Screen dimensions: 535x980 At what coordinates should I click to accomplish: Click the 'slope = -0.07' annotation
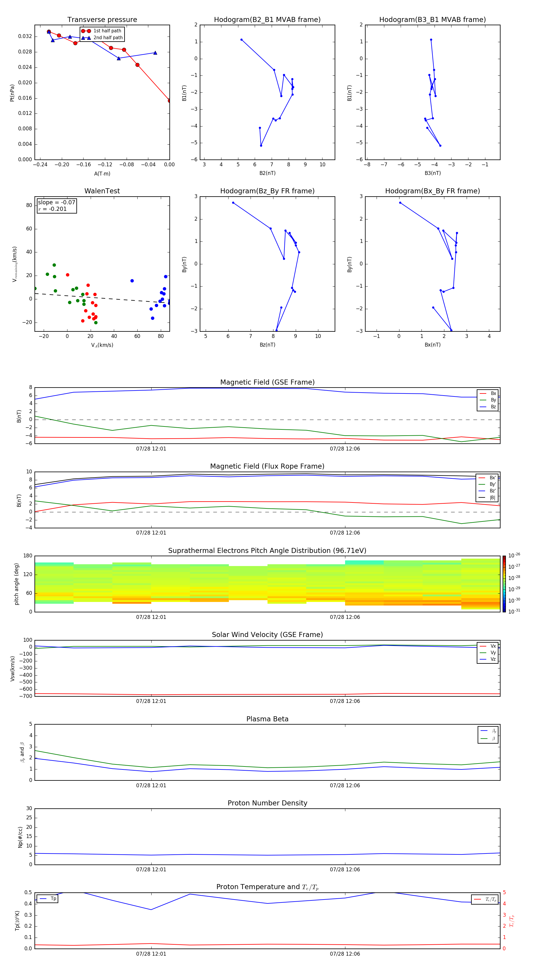57,203
